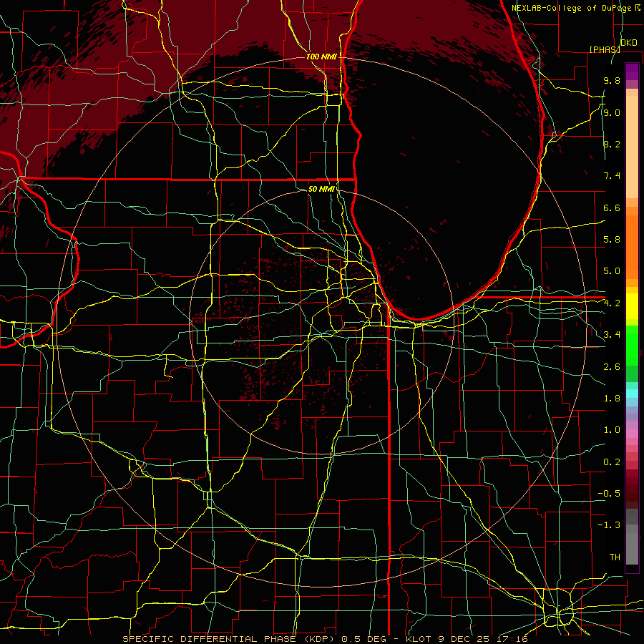Click the -1.3 legend value
This screenshot has height=644, width=644.
(609, 525)
